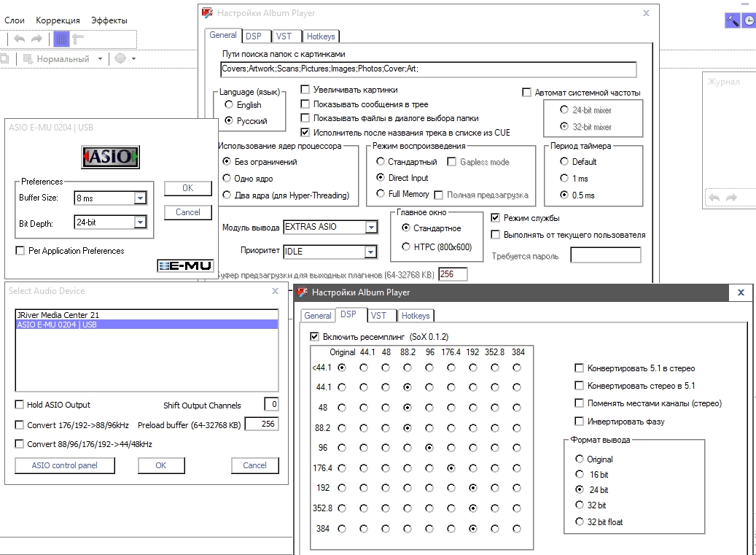This screenshot has width=756, height=555.
Task: Tick Инвертировать фазу checkbox
Action: click(579, 422)
